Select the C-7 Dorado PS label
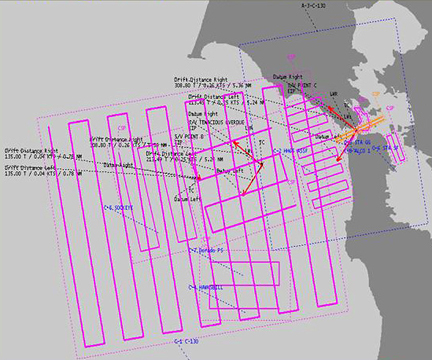The height and width of the screenshot is (360, 432). tap(205, 250)
